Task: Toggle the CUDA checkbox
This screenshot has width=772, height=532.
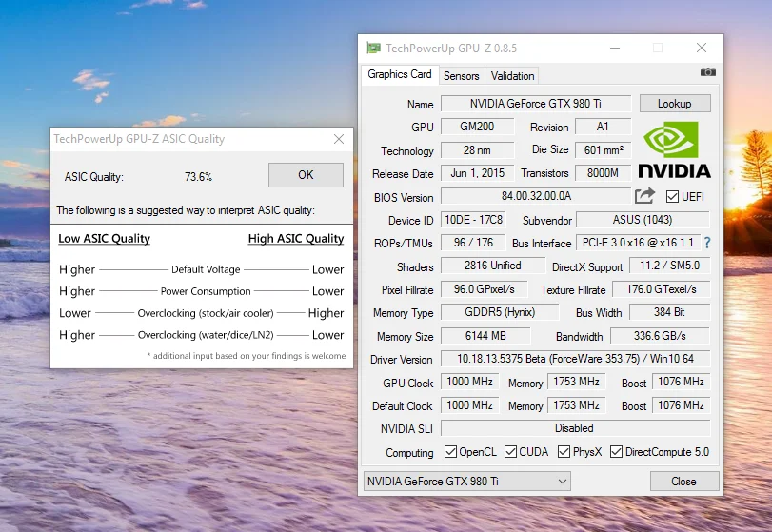Action: click(x=510, y=452)
